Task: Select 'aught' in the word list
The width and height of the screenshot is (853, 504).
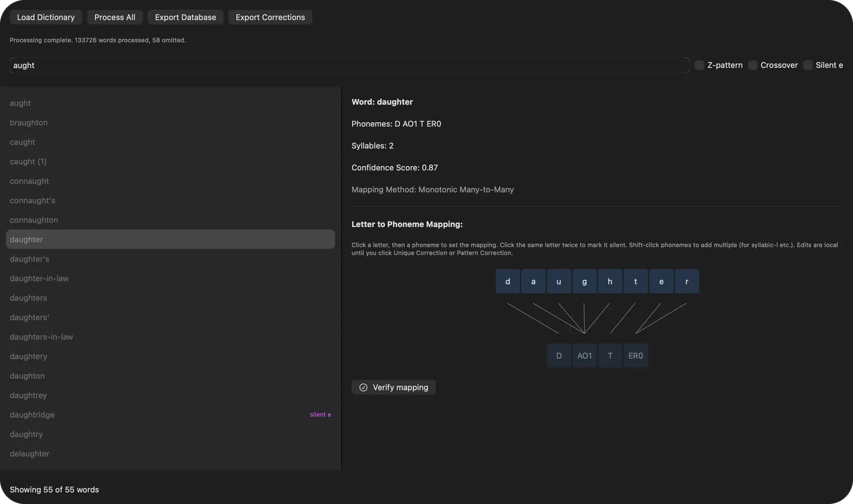Action: pyautogui.click(x=170, y=103)
